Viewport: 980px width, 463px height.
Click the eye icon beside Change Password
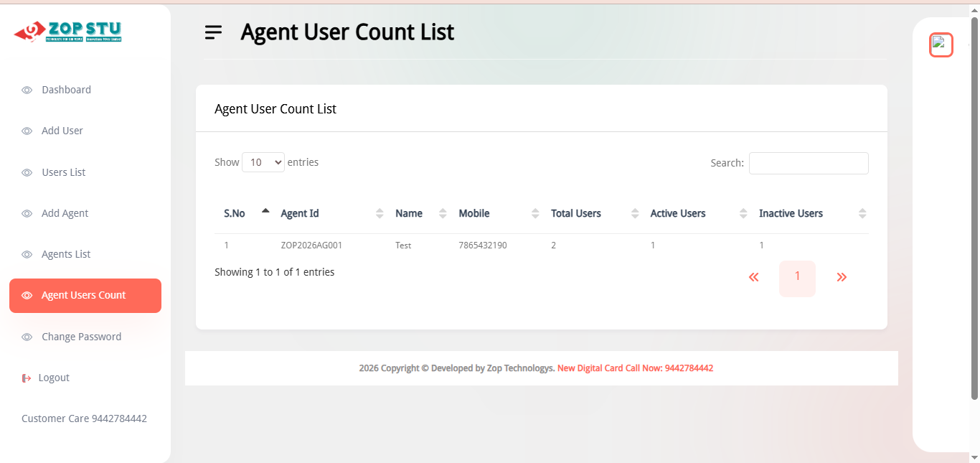[27, 337]
